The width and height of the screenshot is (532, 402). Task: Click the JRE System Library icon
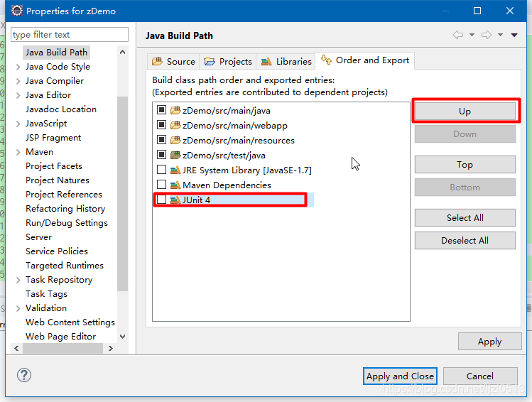175,170
